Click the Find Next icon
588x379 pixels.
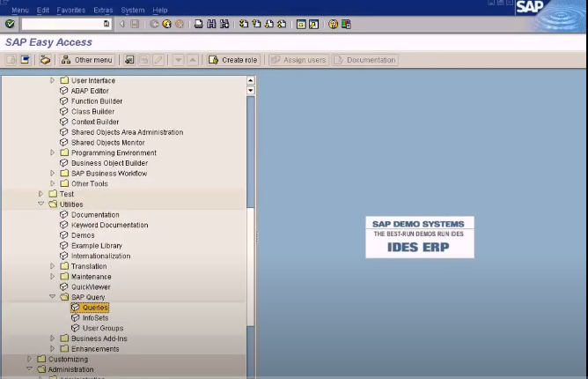(x=224, y=24)
